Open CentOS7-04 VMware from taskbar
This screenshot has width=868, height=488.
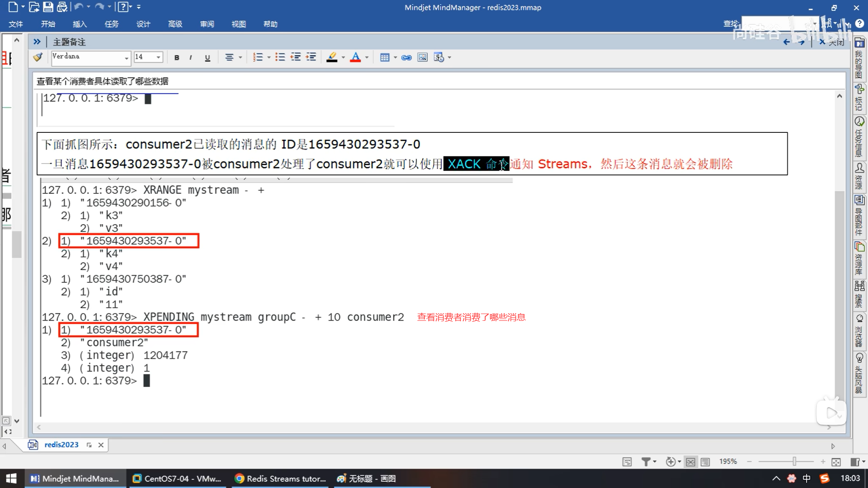point(177,479)
